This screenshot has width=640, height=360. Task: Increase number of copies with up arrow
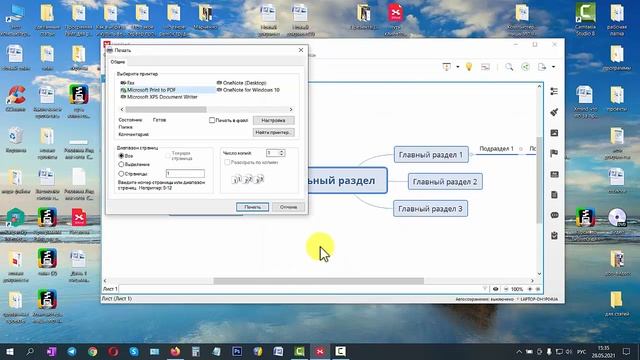click(282, 151)
